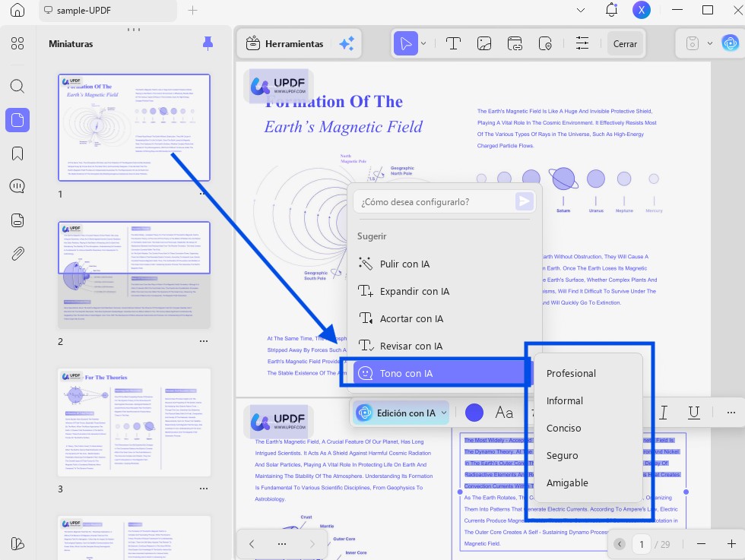This screenshot has width=745, height=560.
Task: Open the purple text color swatch
Action: pos(474,413)
